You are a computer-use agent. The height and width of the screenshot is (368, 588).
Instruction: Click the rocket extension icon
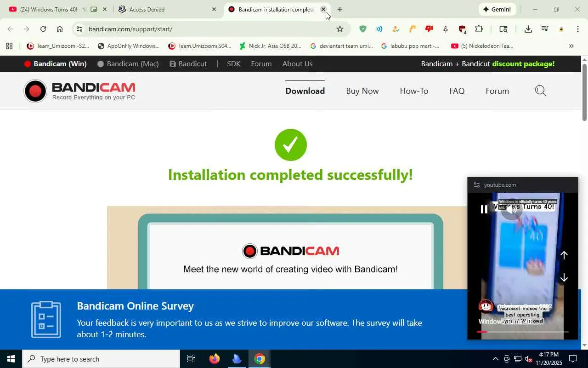(x=445, y=29)
